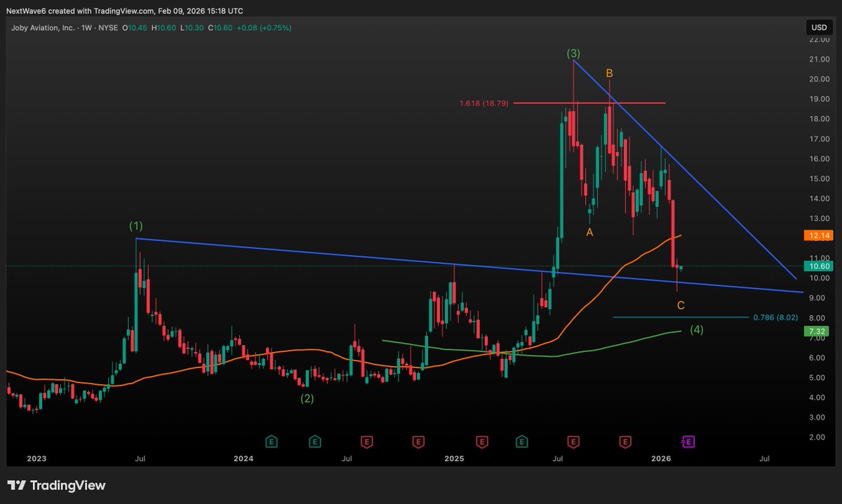Select the 1.618 (18.79) Fibonacci level label
This screenshot has width=842, height=504.
point(483,102)
